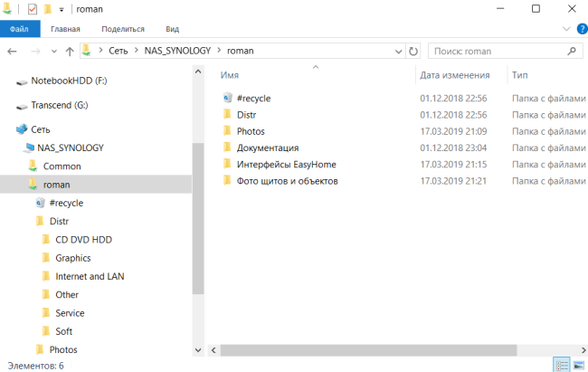
Task: Click the Back navigation arrow
Action: (x=13, y=52)
